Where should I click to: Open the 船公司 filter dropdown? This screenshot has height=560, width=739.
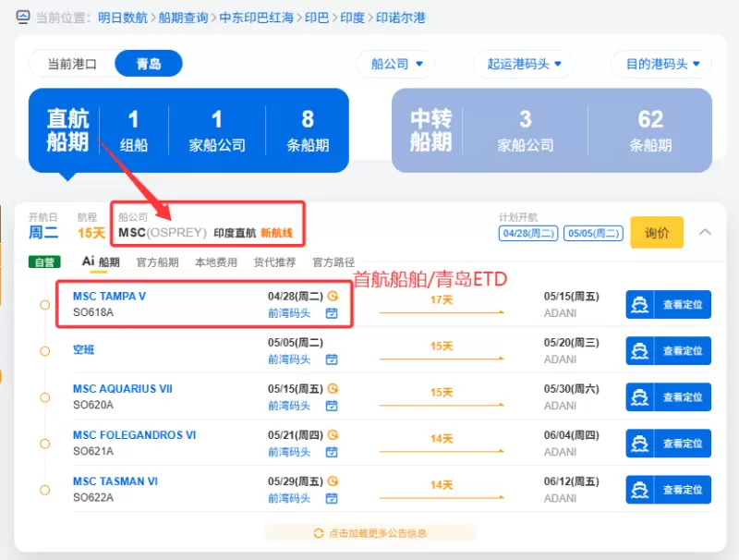pos(395,65)
